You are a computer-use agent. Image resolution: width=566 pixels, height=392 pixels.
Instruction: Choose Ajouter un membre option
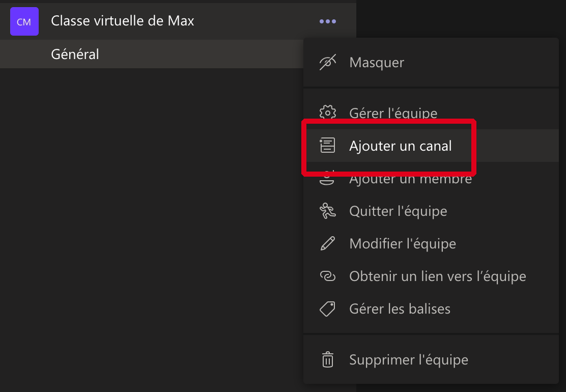pos(431,178)
